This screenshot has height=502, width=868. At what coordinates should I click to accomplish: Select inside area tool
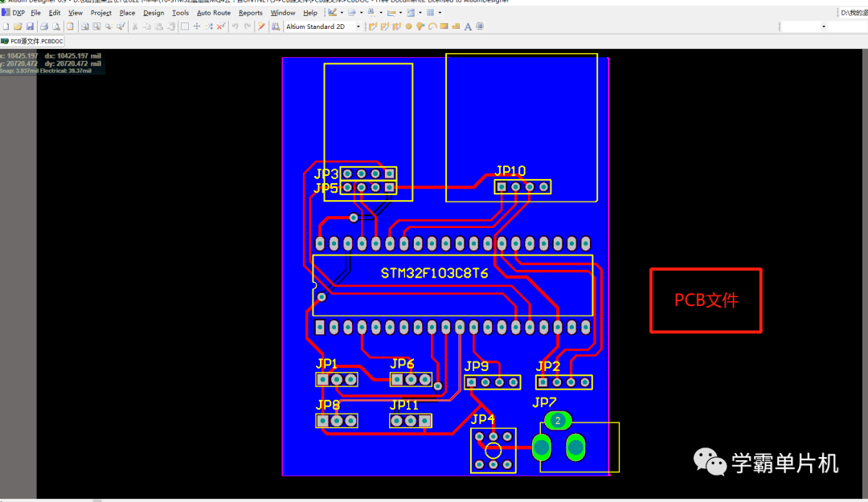[185, 26]
